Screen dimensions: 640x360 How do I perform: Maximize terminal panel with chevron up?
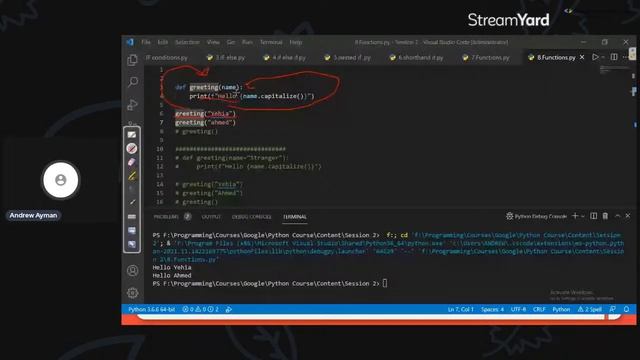[x=618, y=216]
